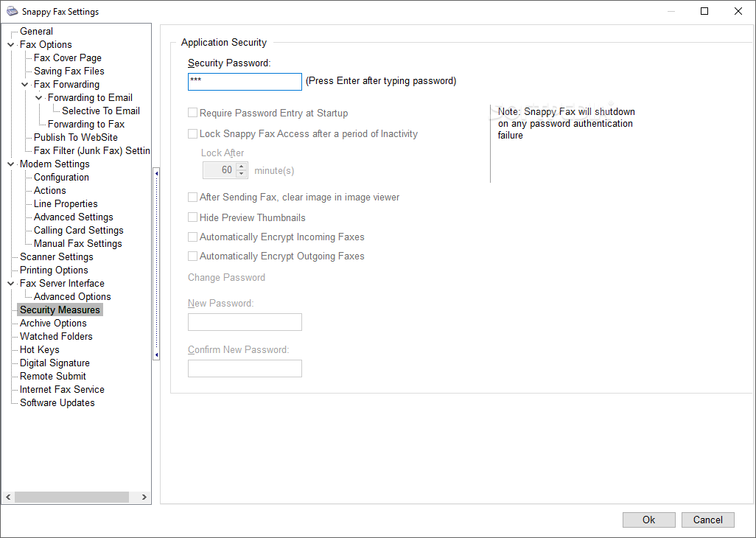Select Selective To Email item
The height and width of the screenshot is (538, 756).
[101, 111]
